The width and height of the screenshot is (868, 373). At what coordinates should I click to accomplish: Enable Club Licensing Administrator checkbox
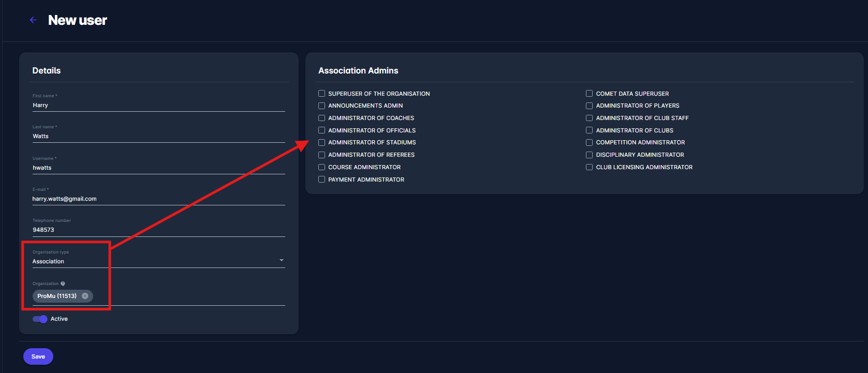589,167
